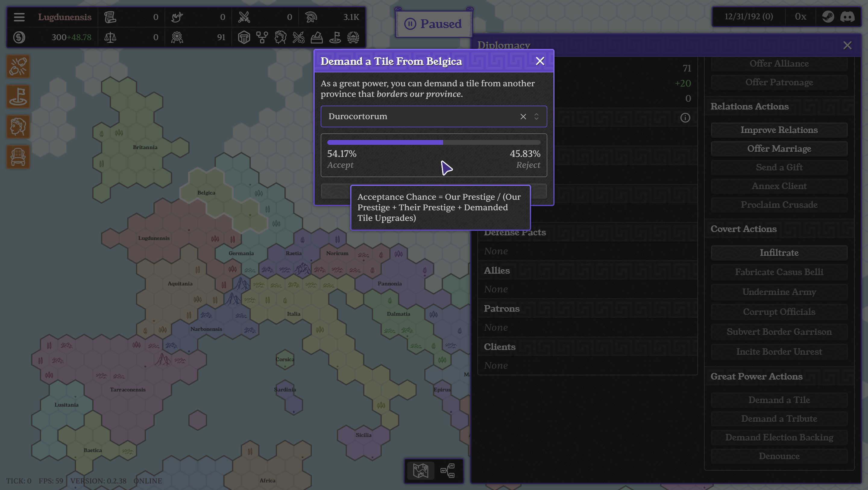
Task: Open the Steam link icon
Action: tap(828, 17)
